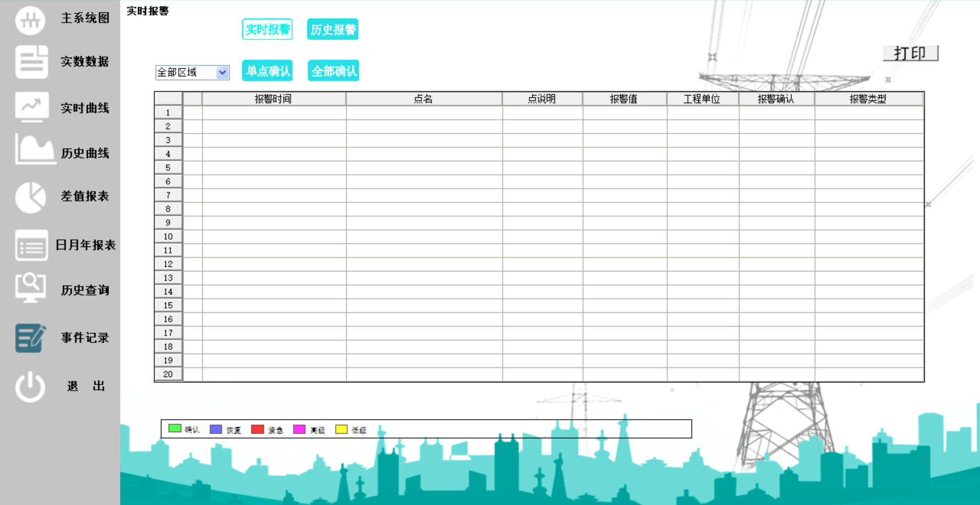Click the 打印 print button
Viewport: 980px width, 505px height.
[911, 52]
